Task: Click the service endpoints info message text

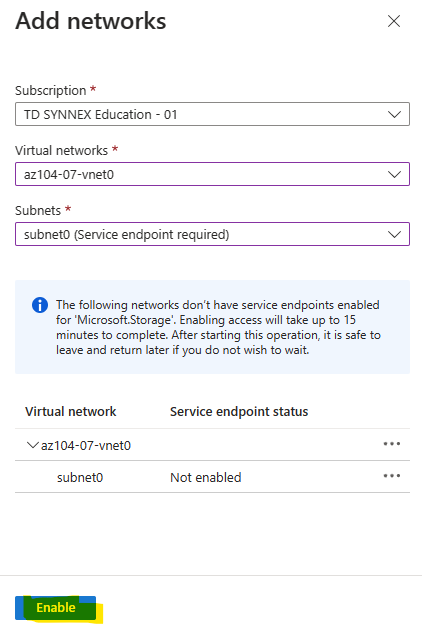Action: coord(218,327)
